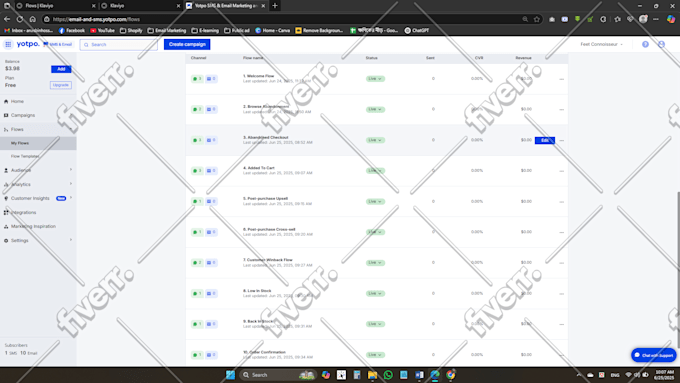This screenshot has width=680, height=383.
Task: Open the Feet Connoisseur store dropdown
Action: pos(601,44)
